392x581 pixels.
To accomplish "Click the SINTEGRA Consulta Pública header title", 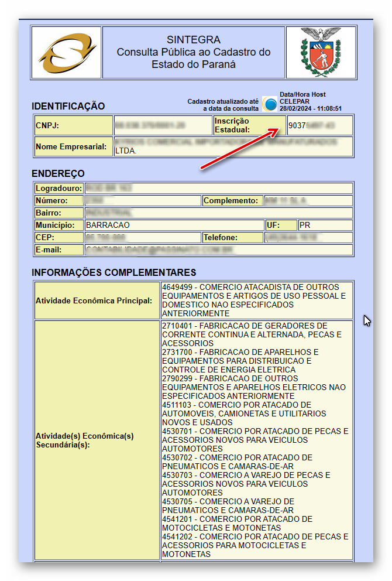I will pos(194,52).
